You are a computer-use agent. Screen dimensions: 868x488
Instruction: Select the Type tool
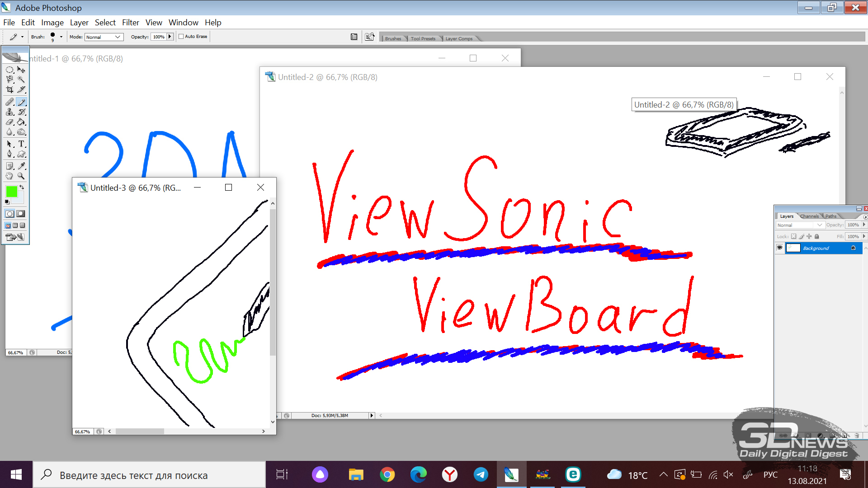pos(21,144)
